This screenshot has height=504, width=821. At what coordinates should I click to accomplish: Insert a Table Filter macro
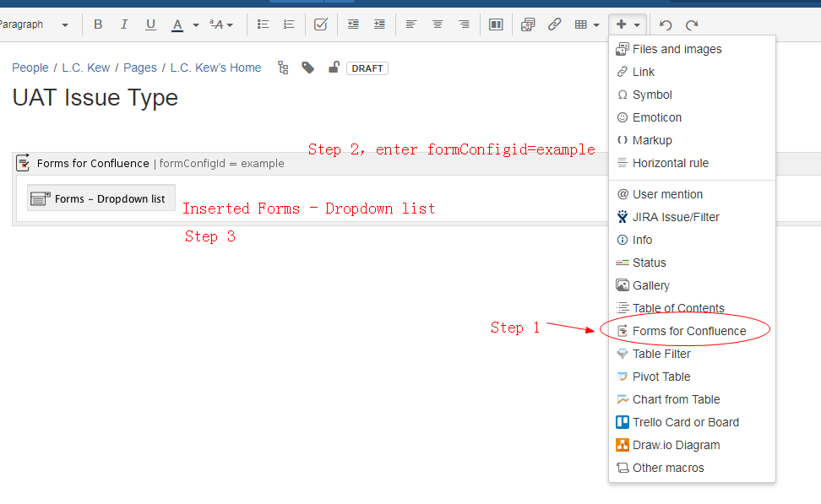692,354
